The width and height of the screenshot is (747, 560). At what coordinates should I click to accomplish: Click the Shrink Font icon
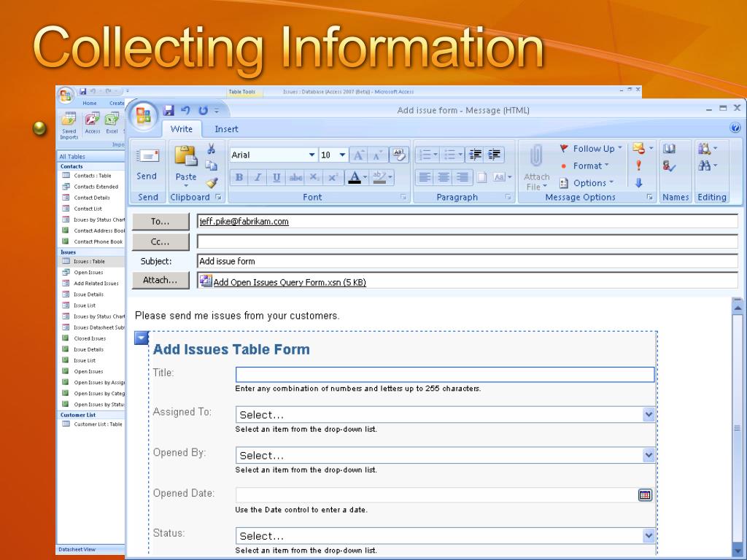(377, 155)
